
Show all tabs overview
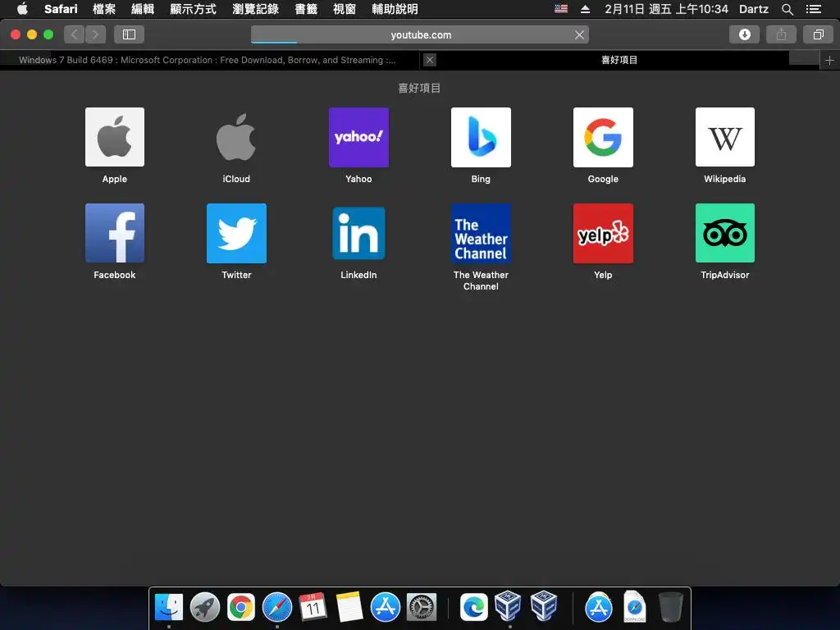(x=818, y=34)
